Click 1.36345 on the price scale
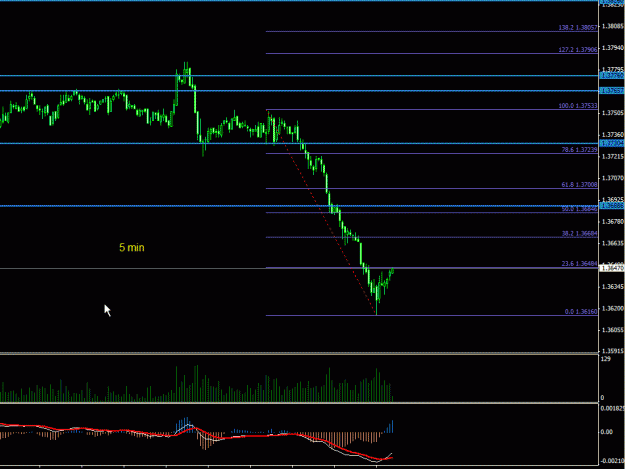Image resolution: width=625 pixels, height=469 pixels. (x=613, y=287)
